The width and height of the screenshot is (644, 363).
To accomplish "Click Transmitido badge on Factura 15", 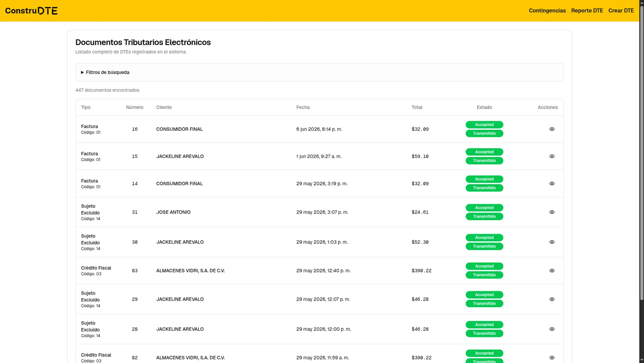I will [x=484, y=161].
